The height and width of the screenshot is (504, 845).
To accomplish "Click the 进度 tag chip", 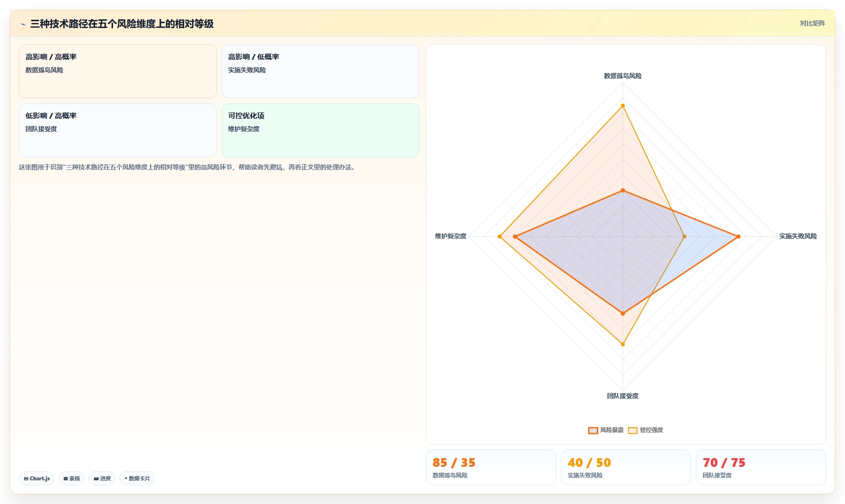I will point(102,478).
